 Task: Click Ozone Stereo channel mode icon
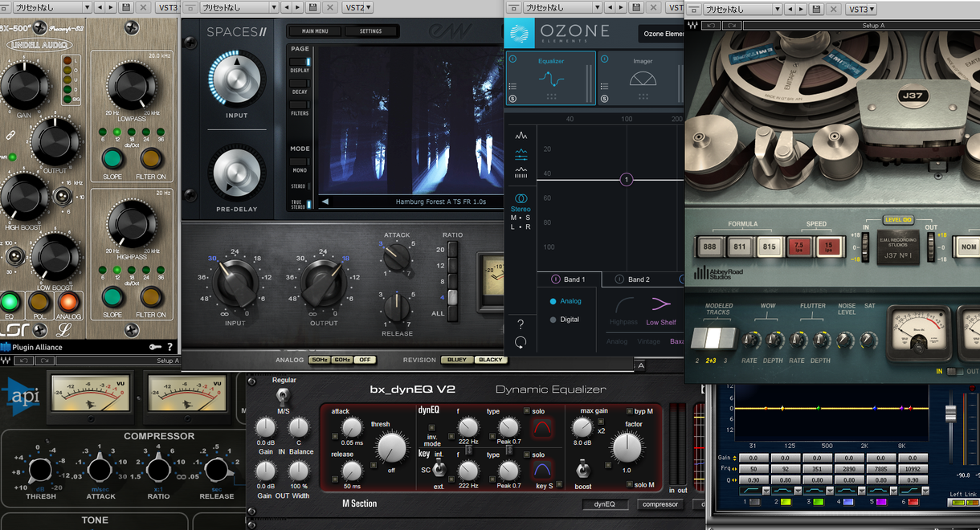(x=521, y=198)
